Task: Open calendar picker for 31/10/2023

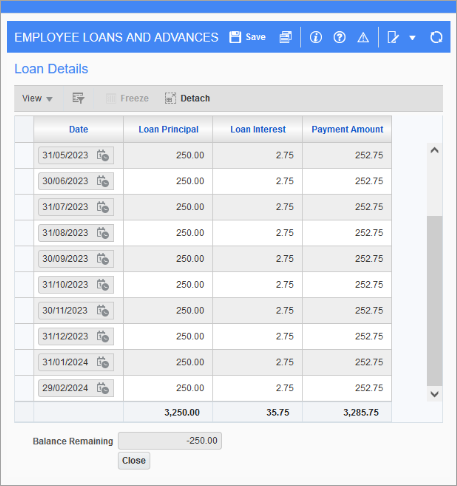Action: pos(103,285)
